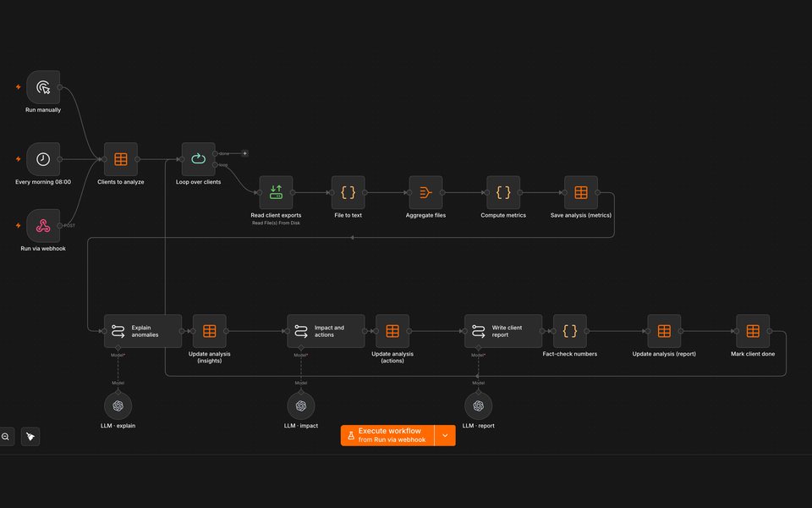This screenshot has height=508, width=812.
Task: Click the zoom out magnifier icon
Action: 6,437
